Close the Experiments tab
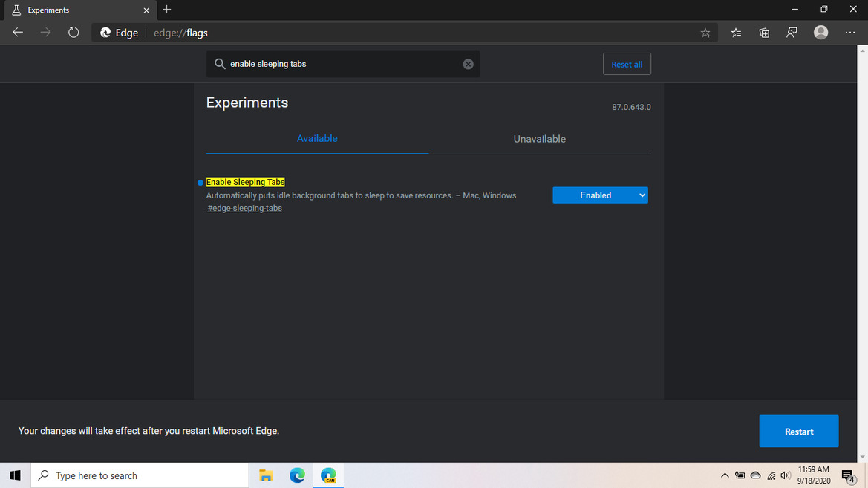The image size is (868, 488). [146, 10]
